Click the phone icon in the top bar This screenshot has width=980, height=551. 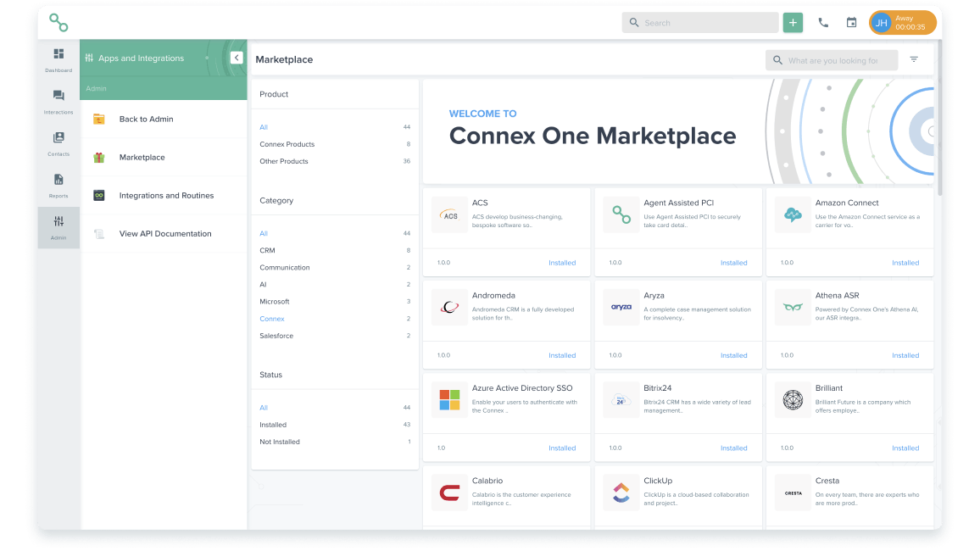(x=822, y=22)
